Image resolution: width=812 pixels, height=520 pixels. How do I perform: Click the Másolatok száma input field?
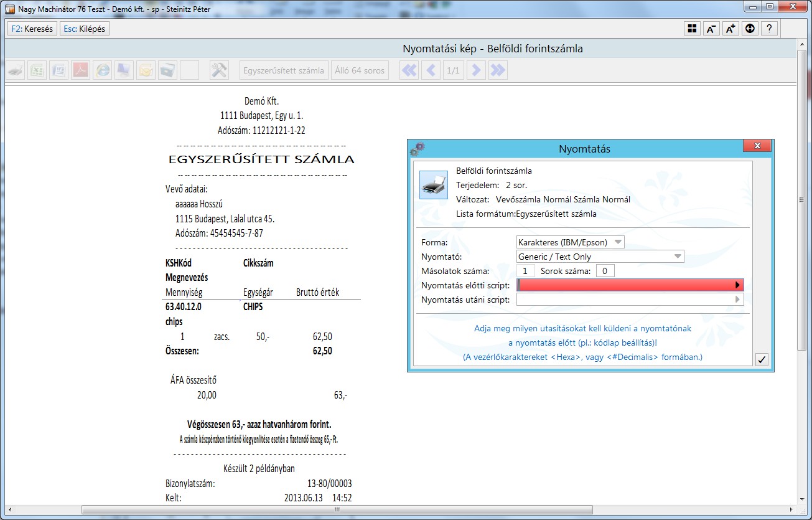coord(526,271)
